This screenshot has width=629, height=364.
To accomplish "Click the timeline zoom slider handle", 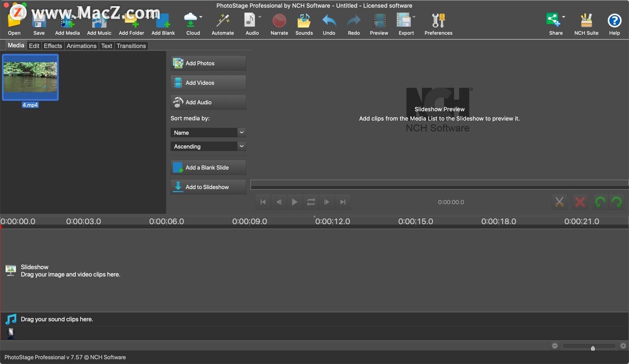I will [x=593, y=348].
